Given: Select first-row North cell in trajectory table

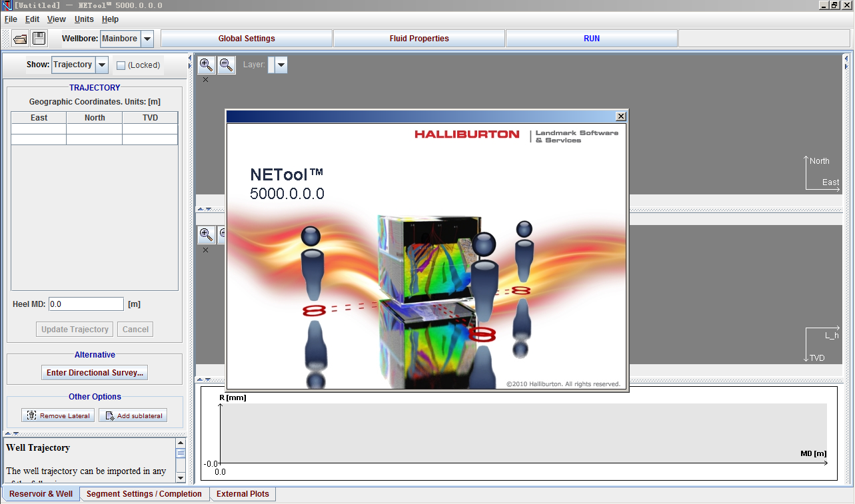Looking at the screenshot, I should [x=95, y=129].
